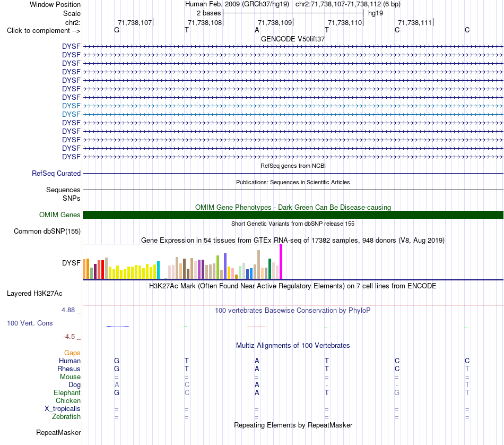The height and width of the screenshot is (445, 504).
Task: Click the PhyloP -4.5 lower scale value
Action: [x=69, y=337]
